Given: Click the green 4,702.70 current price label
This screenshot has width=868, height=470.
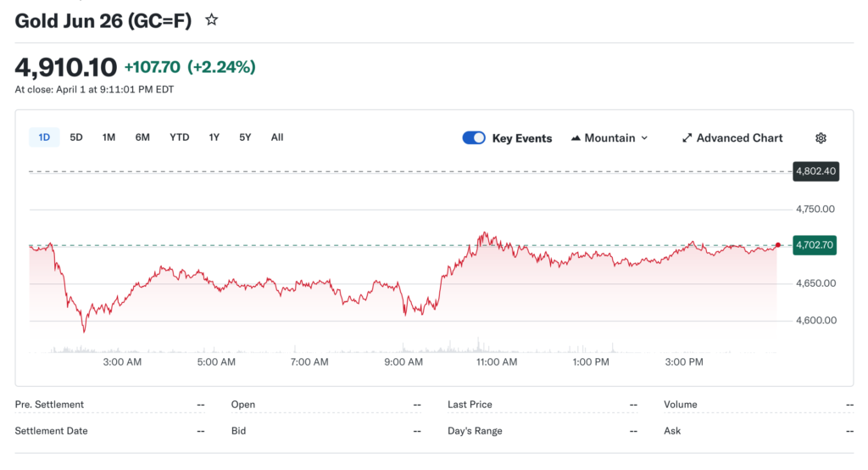Looking at the screenshot, I should (815, 245).
